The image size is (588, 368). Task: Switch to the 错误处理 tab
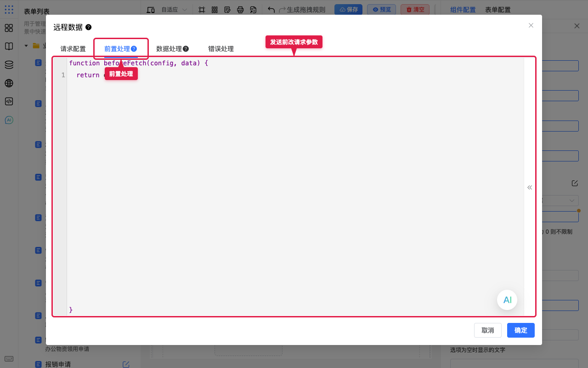click(221, 49)
